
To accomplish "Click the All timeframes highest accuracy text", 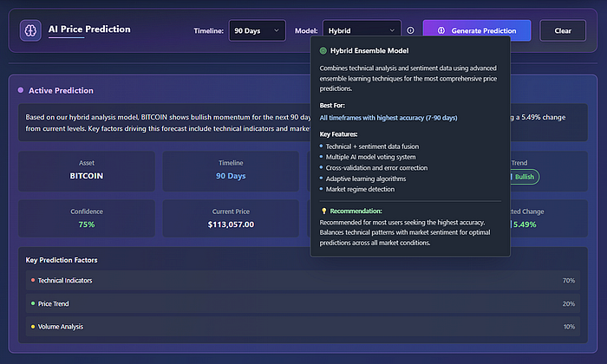I will click(388, 117).
